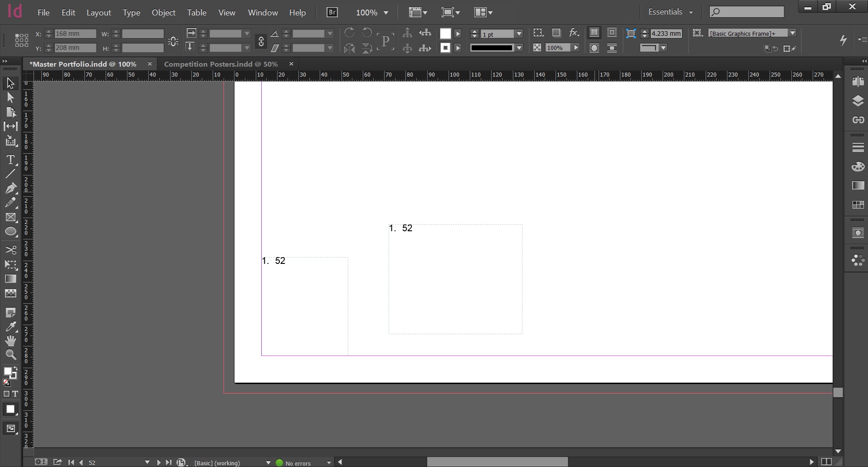
Task: Expand the zoom level 100% dropdown
Action: (386, 13)
